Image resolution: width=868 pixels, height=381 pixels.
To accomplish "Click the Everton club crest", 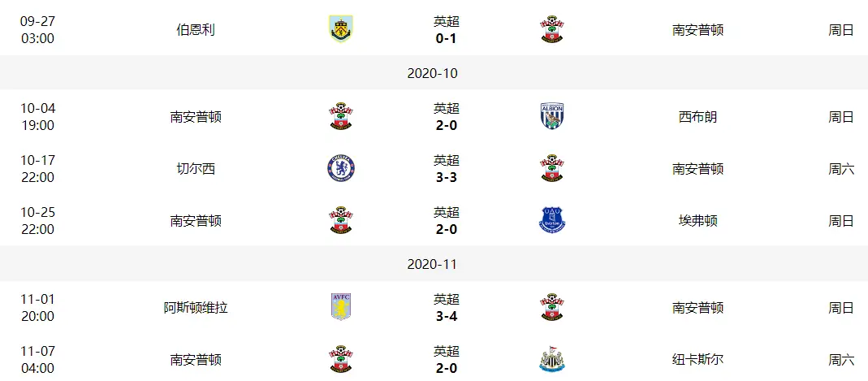I will tap(552, 220).
